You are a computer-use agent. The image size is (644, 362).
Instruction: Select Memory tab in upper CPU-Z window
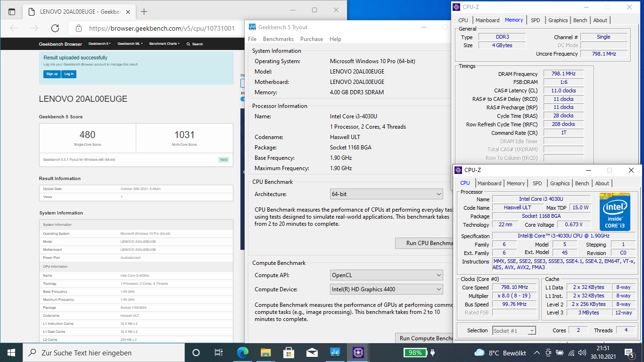(x=514, y=20)
